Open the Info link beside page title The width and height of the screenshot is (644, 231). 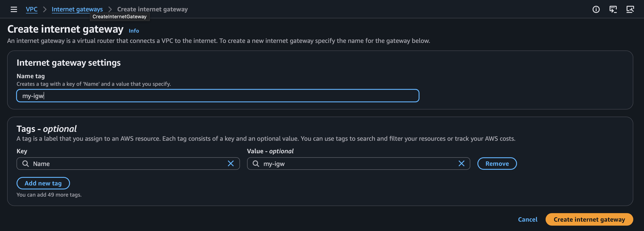coord(134,31)
